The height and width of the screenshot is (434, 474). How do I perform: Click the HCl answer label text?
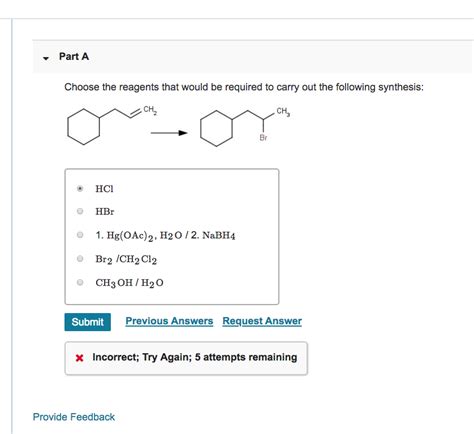(104, 189)
